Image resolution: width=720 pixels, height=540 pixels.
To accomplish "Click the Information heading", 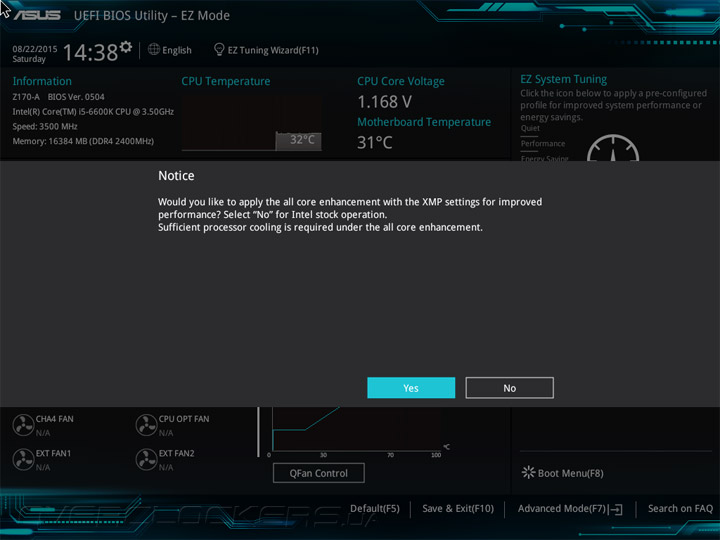I will click(x=42, y=81).
